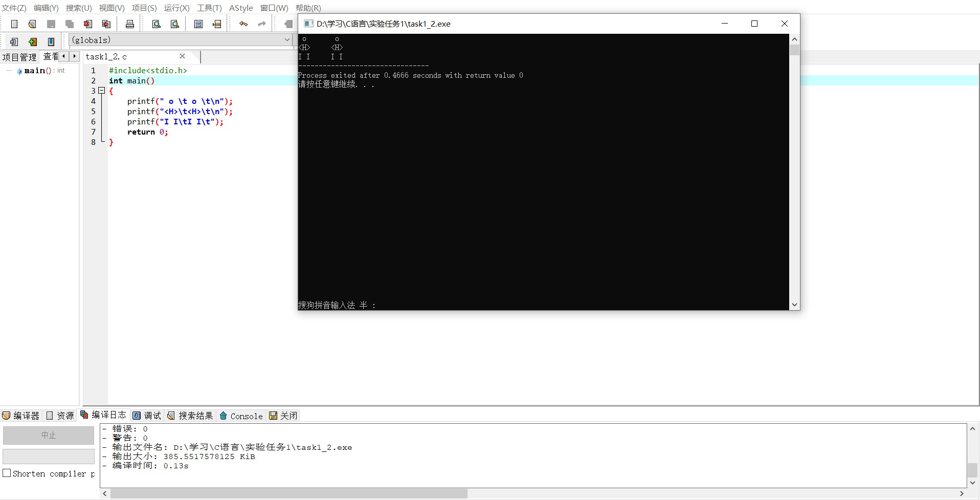Click the 关闭 bottom panel tab

(283, 416)
